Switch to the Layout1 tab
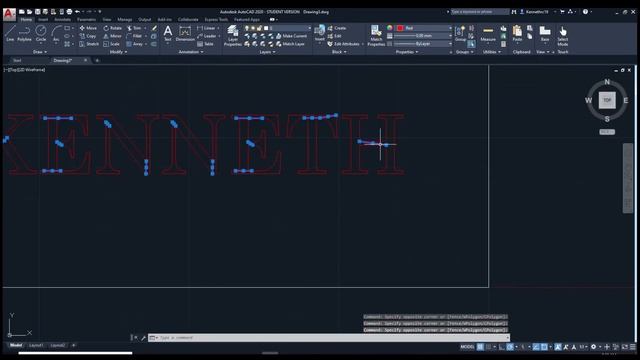Image resolution: width=640 pixels, height=360 pixels. (36, 345)
